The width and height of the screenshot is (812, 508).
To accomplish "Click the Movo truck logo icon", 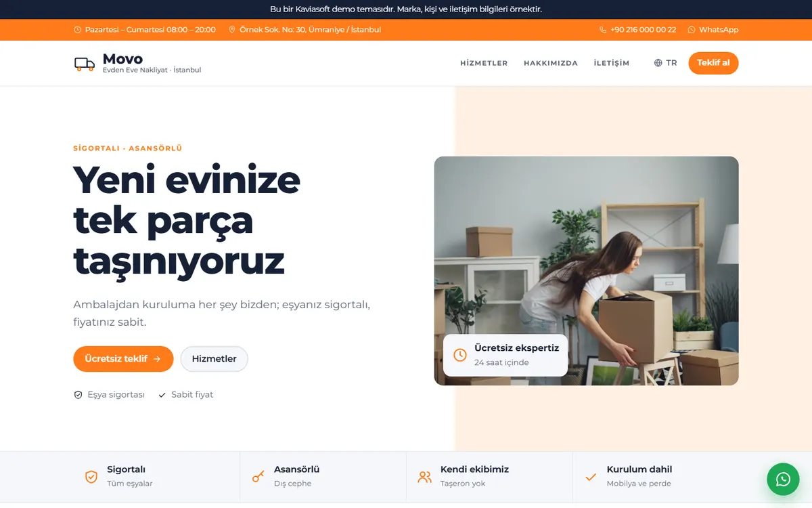I will (x=85, y=64).
